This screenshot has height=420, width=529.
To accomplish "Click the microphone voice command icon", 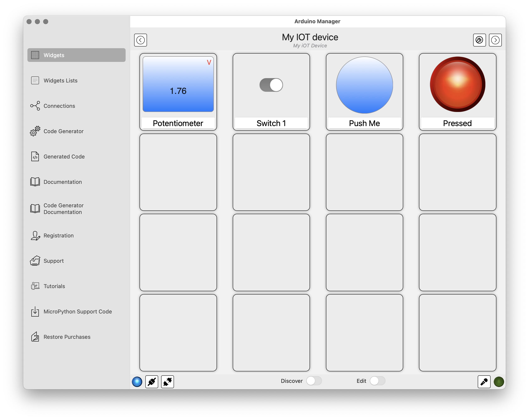I will pyautogui.click(x=484, y=382).
